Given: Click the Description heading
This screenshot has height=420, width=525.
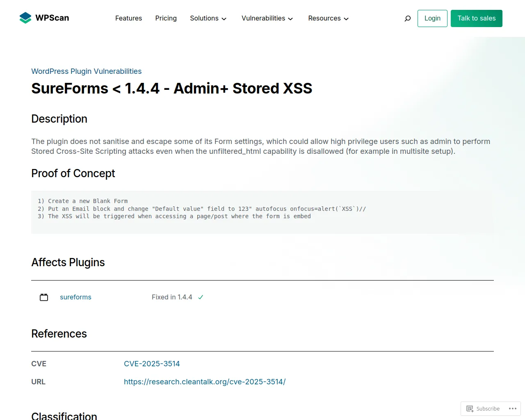Looking at the screenshot, I should pos(59,119).
